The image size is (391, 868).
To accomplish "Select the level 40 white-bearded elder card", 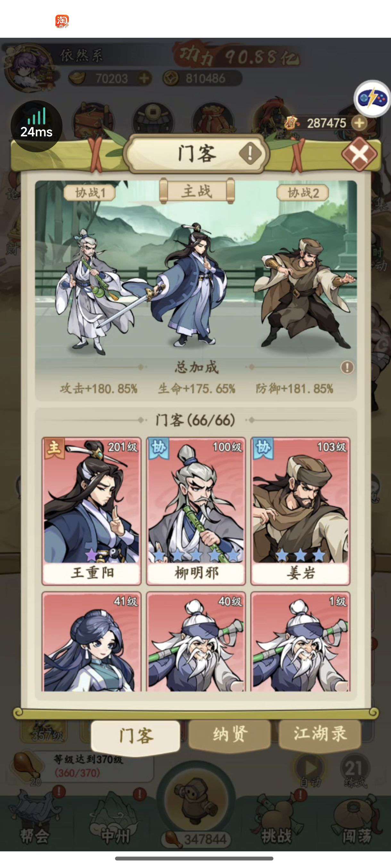I will [196, 641].
